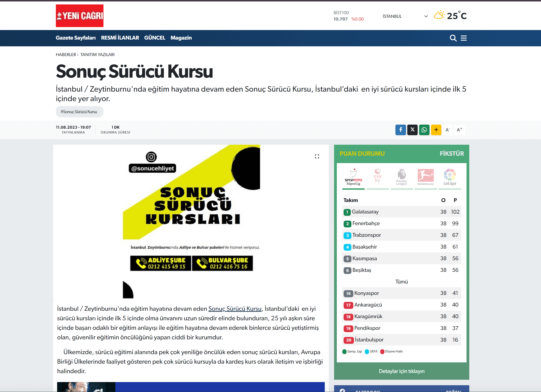This screenshot has width=541, height=392.
Task: Decrease font size with A- button
Action: 447,130
